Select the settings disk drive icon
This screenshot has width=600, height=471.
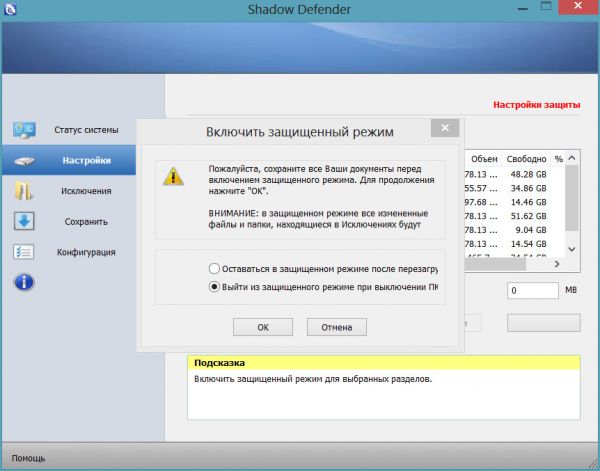coord(24,161)
